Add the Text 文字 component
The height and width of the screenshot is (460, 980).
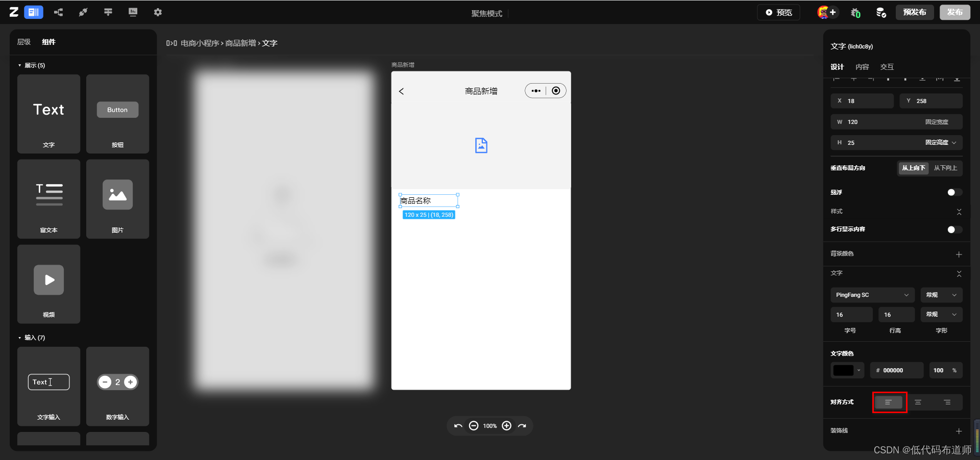pos(48,114)
